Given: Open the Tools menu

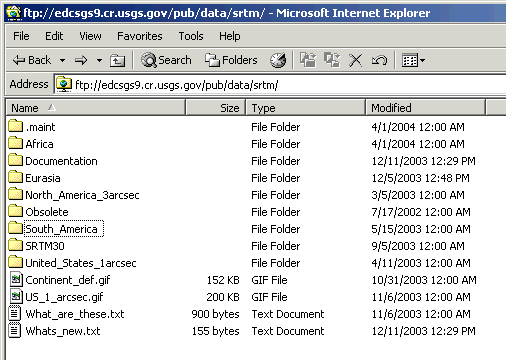Looking at the screenshot, I should 191,36.
